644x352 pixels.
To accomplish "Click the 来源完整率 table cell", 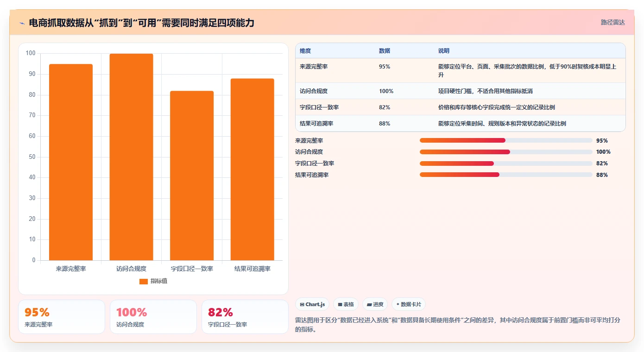I will coord(314,67).
